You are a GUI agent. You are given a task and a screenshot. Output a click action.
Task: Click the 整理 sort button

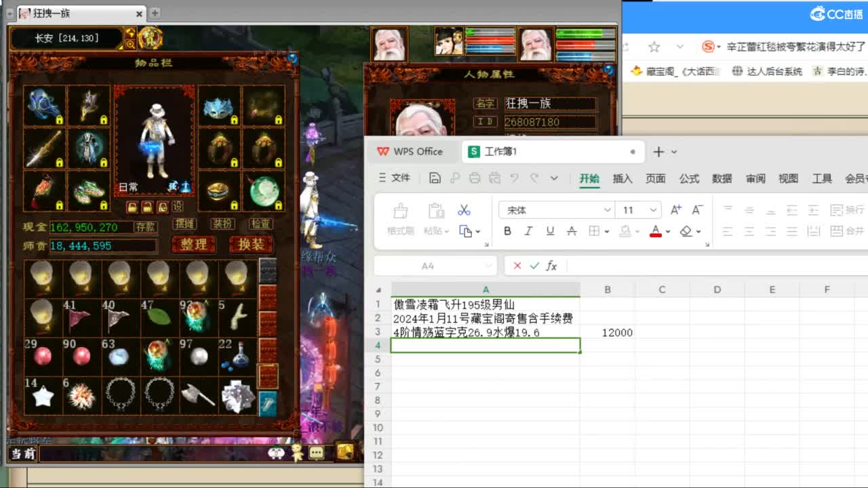pyautogui.click(x=193, y=244)
